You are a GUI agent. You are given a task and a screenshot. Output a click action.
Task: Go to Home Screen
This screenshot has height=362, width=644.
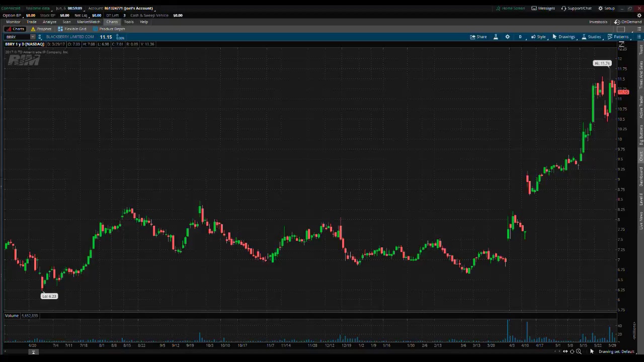click(510, 8)
